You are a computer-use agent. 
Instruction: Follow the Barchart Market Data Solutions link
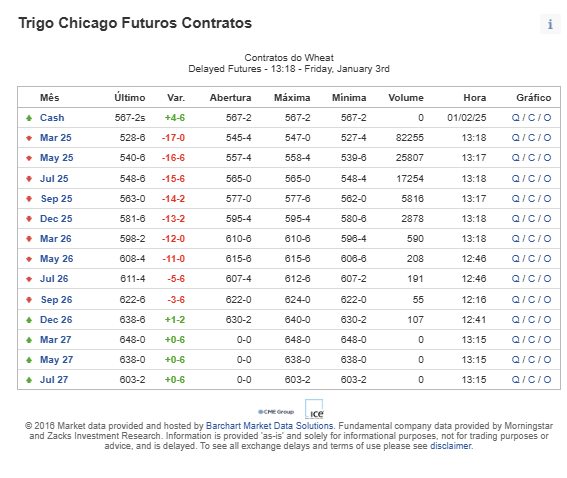[x=269, y=426]
